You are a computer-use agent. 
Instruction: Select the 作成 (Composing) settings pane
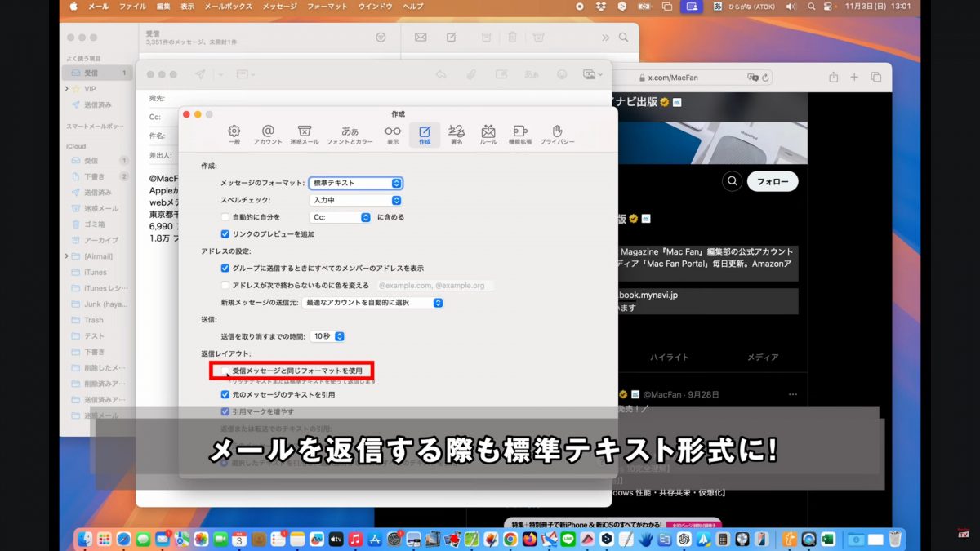(425, 135)
